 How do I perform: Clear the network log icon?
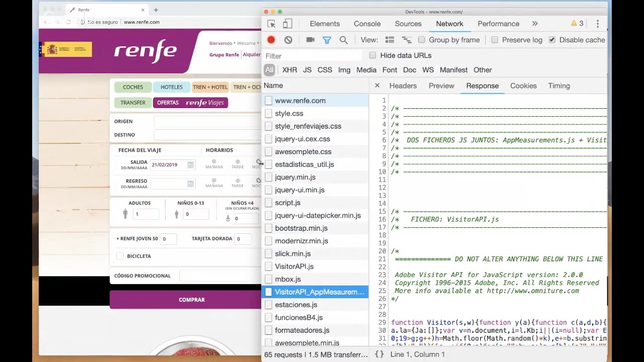[x=288, y=40]
